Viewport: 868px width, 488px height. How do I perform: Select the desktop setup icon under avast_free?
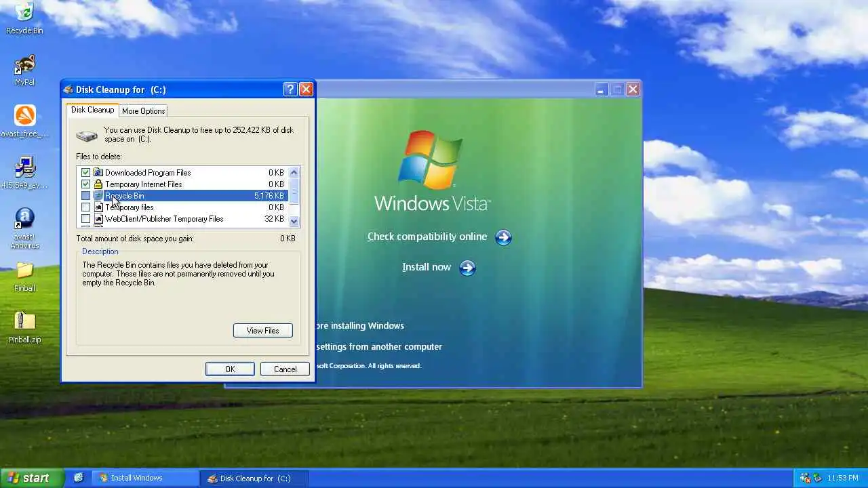point(24,173)
